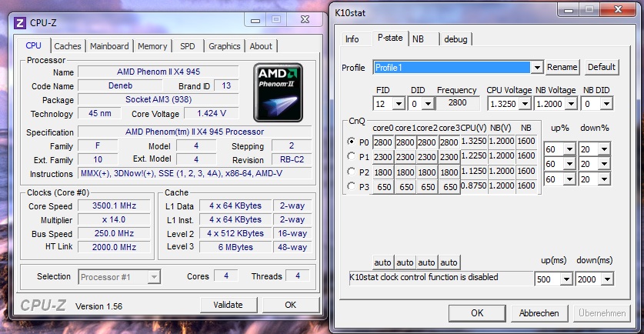Viewport: 644px width, 334px height.
Task: Click the Core Speed value 3500.1 MHz
Action: 114,205
